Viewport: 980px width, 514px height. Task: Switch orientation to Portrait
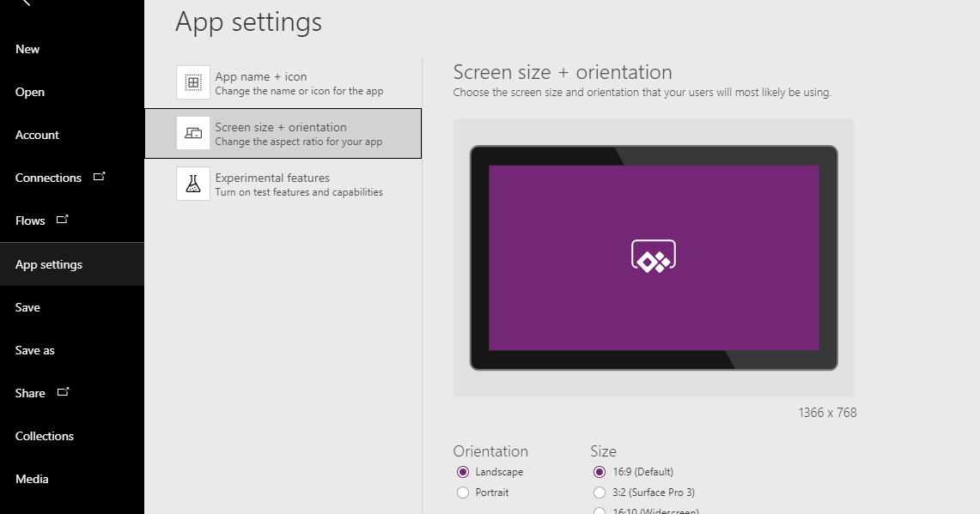click(x=463, y=492)
